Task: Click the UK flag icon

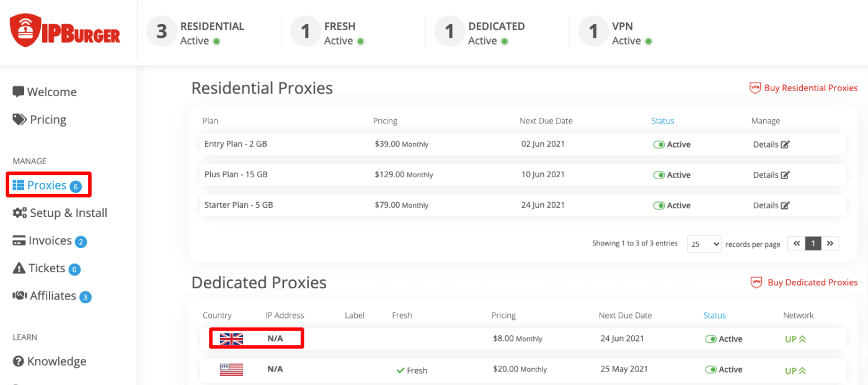Action: [231, 339]
